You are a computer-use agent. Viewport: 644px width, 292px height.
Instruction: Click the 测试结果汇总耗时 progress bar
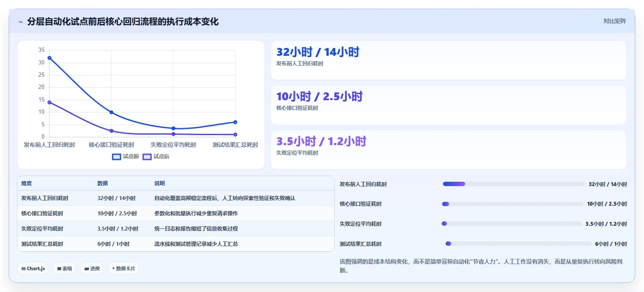click(x=519, y=244)
